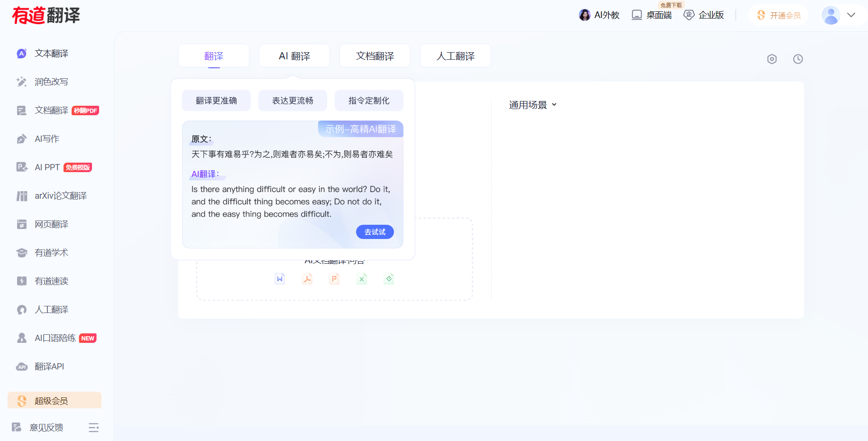Click the user avatar icon
The height and width of the screenshot is (441, 868).
(831, 15)
